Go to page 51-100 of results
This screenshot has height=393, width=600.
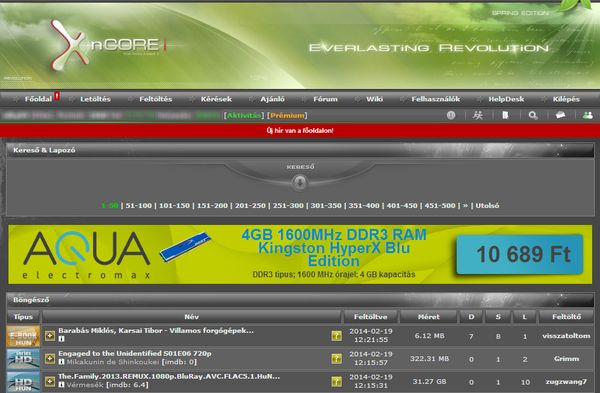(139, 205)
